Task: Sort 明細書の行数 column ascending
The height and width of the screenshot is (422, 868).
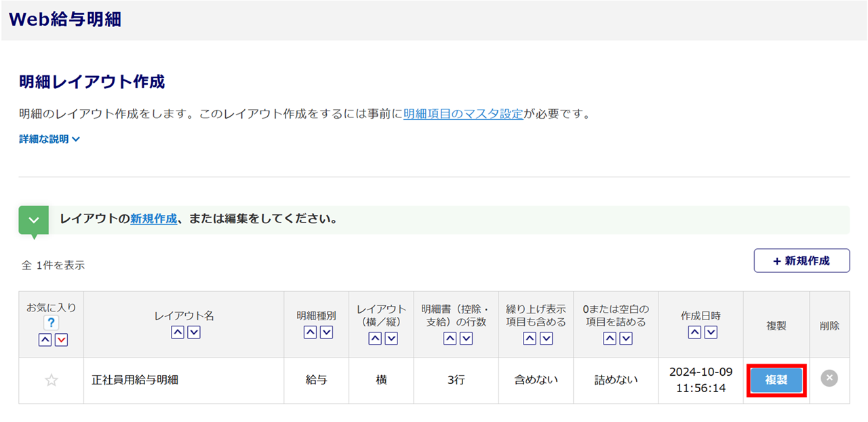Action: coord(450,338)
